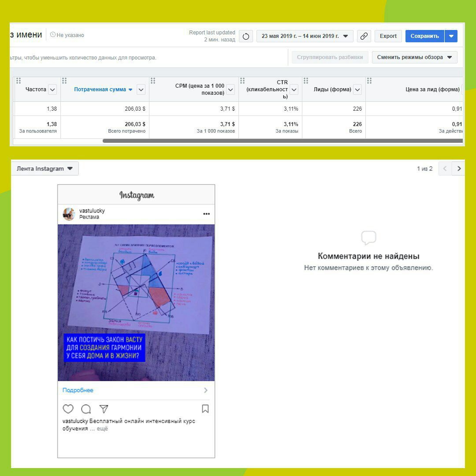Open CPM column options dropdown
The width and height of the screenshot is (476, 476).
pos(231,89)
